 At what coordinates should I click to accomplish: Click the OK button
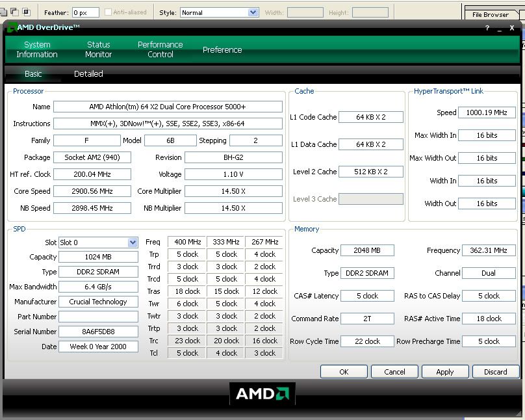[344, 372]
